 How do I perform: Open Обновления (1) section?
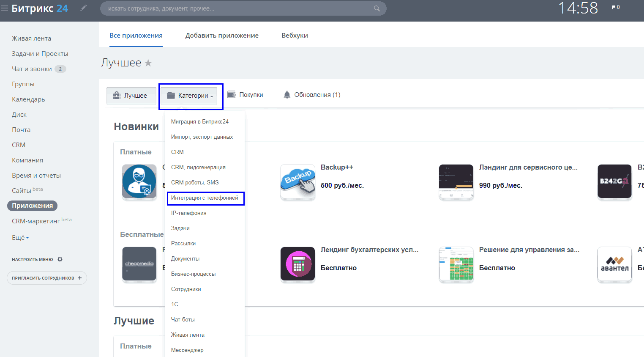[x=312, y=95]
